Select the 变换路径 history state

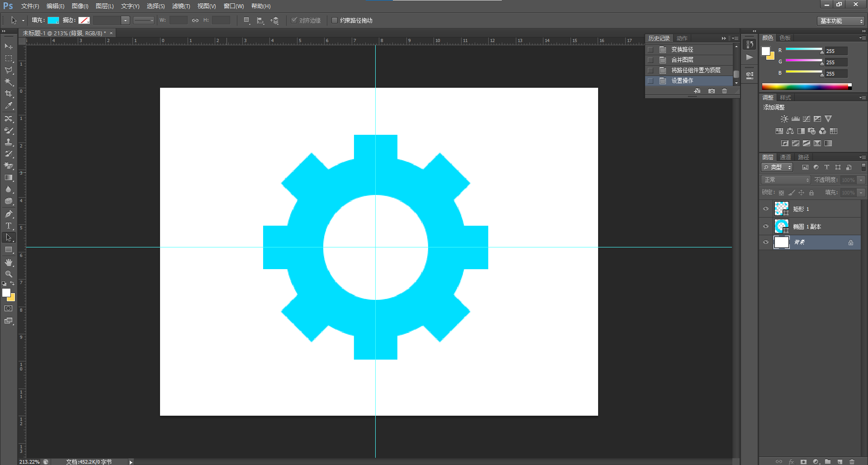click(x=689, y=49)
